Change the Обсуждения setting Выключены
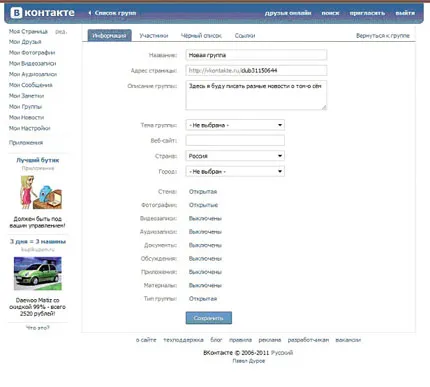 (x=205, y=259)
